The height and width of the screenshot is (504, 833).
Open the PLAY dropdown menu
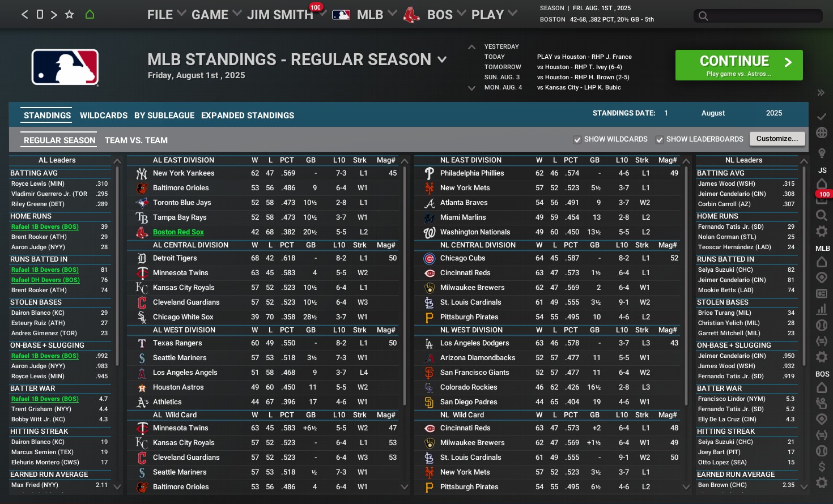click(x=494, y=15)
